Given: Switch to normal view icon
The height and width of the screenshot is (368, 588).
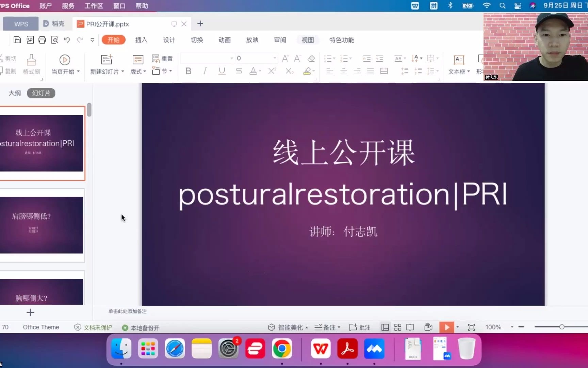Looking at the screenshot, I should (385, 327).
